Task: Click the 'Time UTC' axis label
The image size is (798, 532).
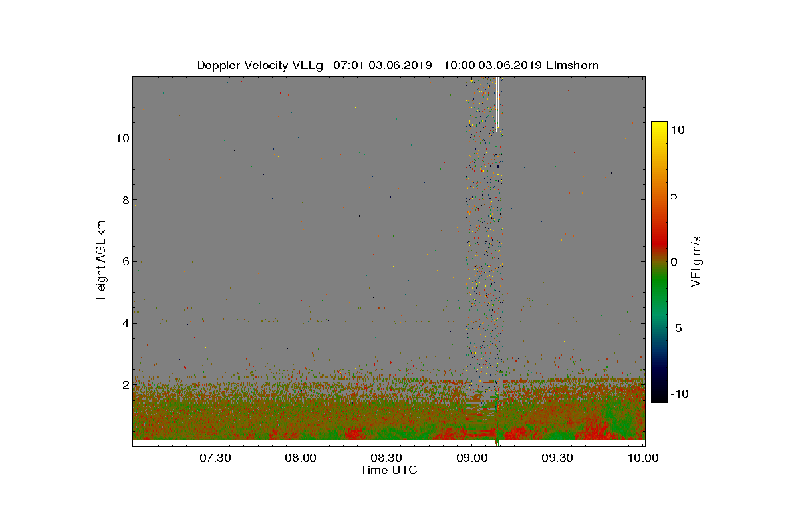Action: pyautogui.click(x=389, y=470)
